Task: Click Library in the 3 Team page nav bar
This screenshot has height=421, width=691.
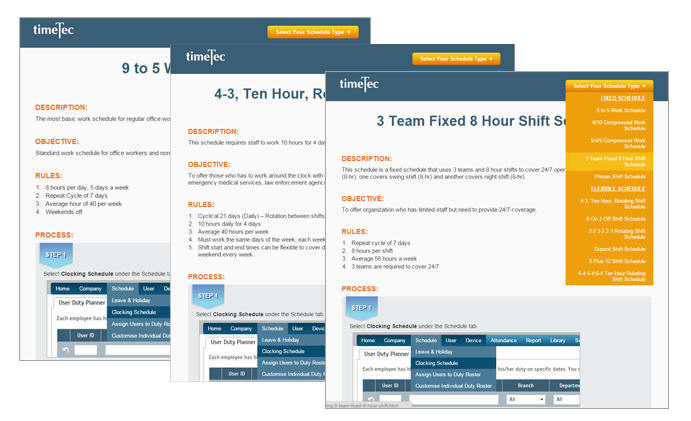Action: pos(557,340)
